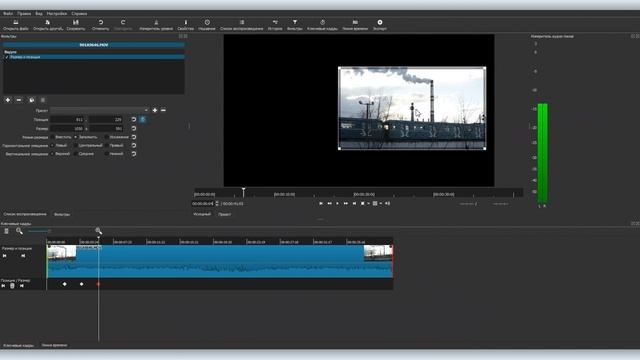Open the Settings menu
This screenshot has width=640, height=360.
point(57,13)
